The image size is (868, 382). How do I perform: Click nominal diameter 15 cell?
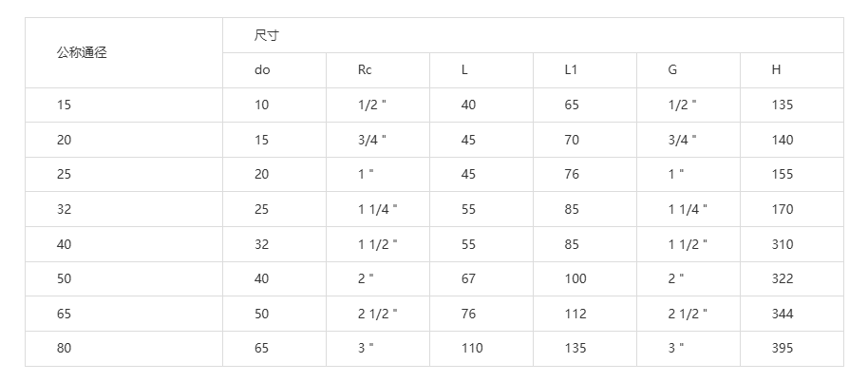[x=124, y=105]
